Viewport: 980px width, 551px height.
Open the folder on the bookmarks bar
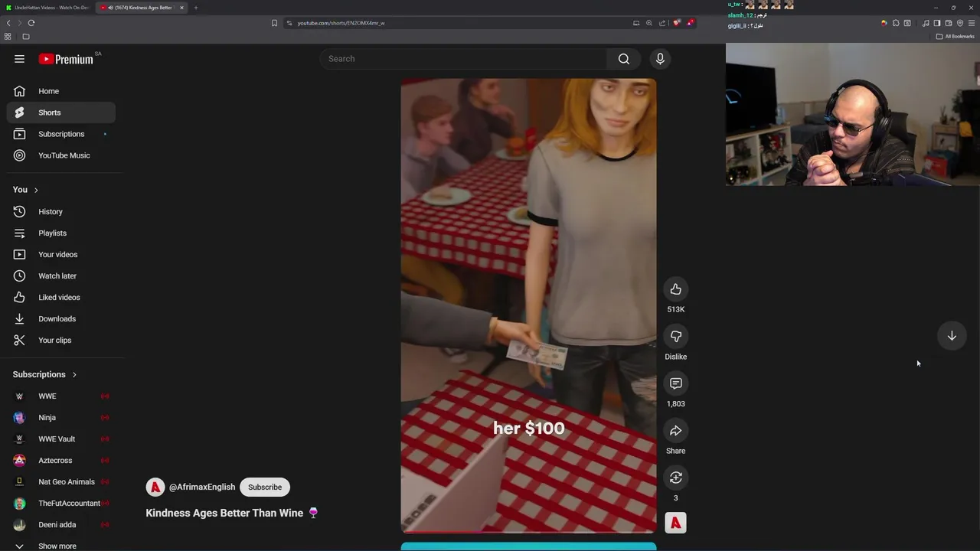pyautogui.click(x=25, y=36)
